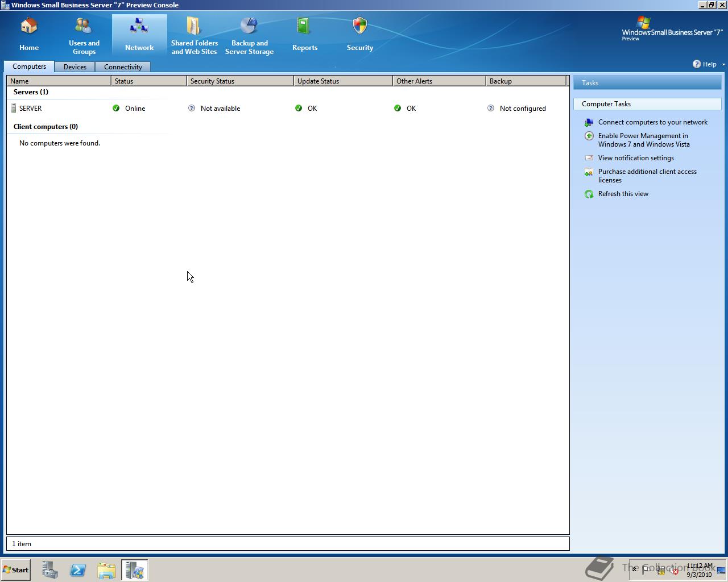Sort by Other Alerts column header
This screenshot has width=728, height=582.
coord(439,81)
